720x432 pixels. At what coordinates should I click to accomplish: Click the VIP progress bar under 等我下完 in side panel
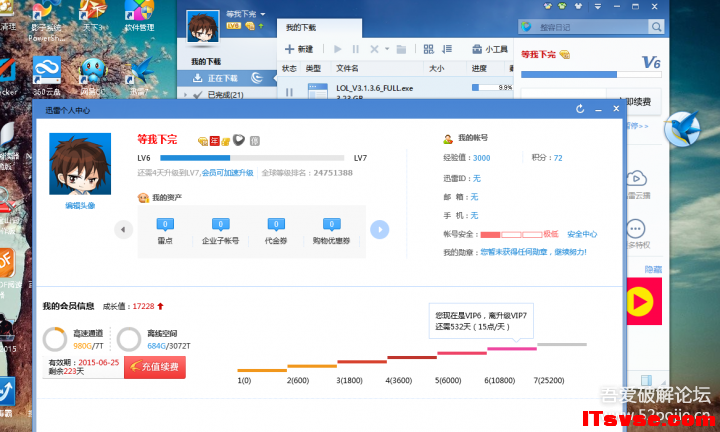(x=591, y=74)
